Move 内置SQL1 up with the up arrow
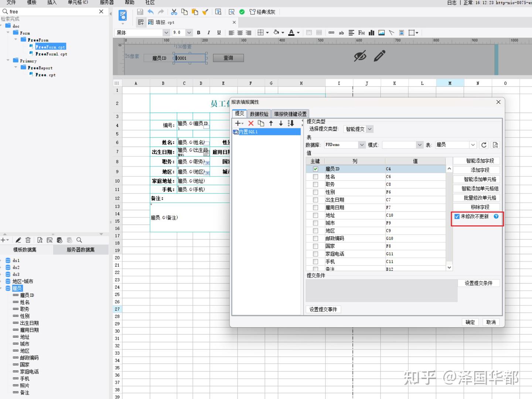This screenshot has width=532, height=399. click(x=271, y=123)
